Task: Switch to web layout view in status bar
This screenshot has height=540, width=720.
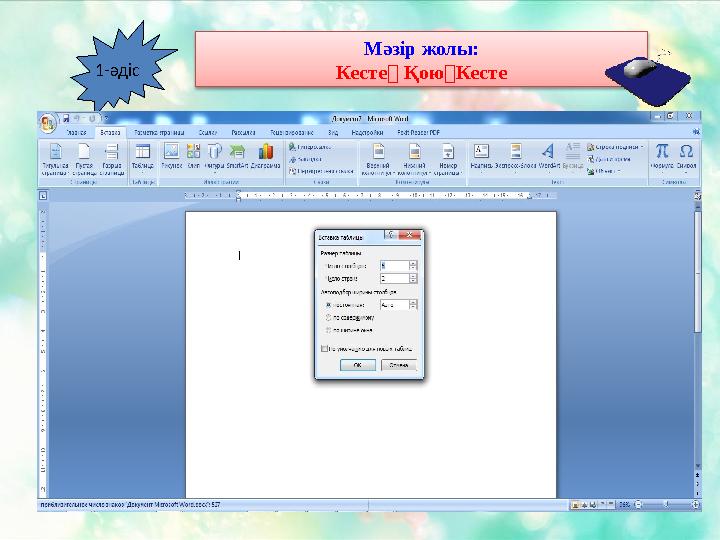Action: [x=593, y=505]
